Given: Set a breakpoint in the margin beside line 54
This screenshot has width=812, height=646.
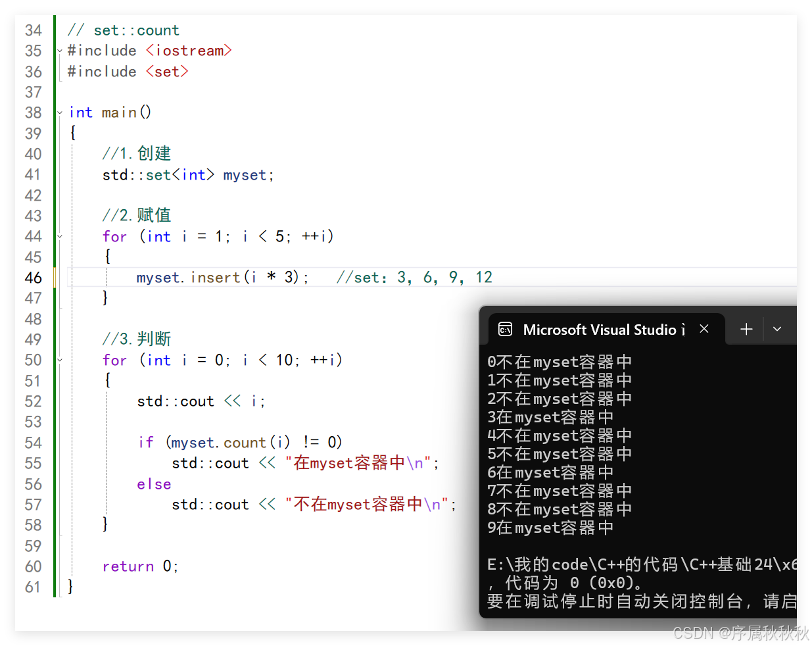Looking at the screenshot, I should pos(20,442).
